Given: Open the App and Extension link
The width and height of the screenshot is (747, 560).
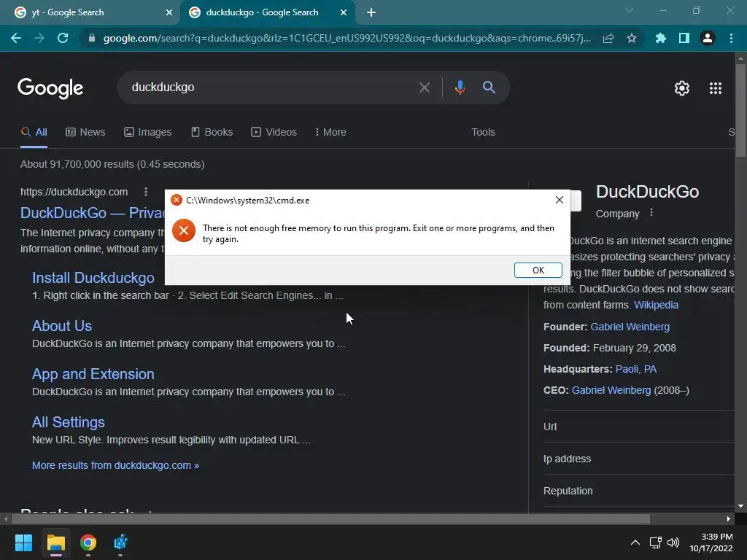Looking at the screenshot, I should coord(93,374).
